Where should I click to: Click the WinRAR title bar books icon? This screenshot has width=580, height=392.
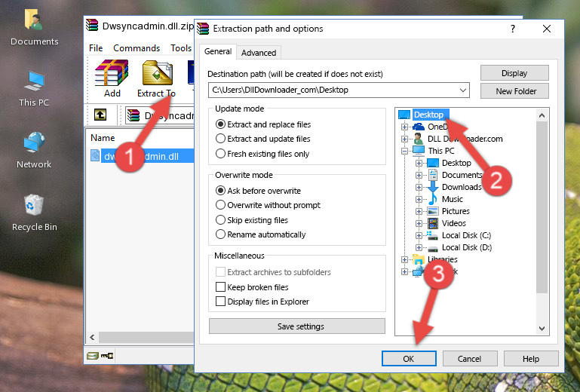click(92, 26)
